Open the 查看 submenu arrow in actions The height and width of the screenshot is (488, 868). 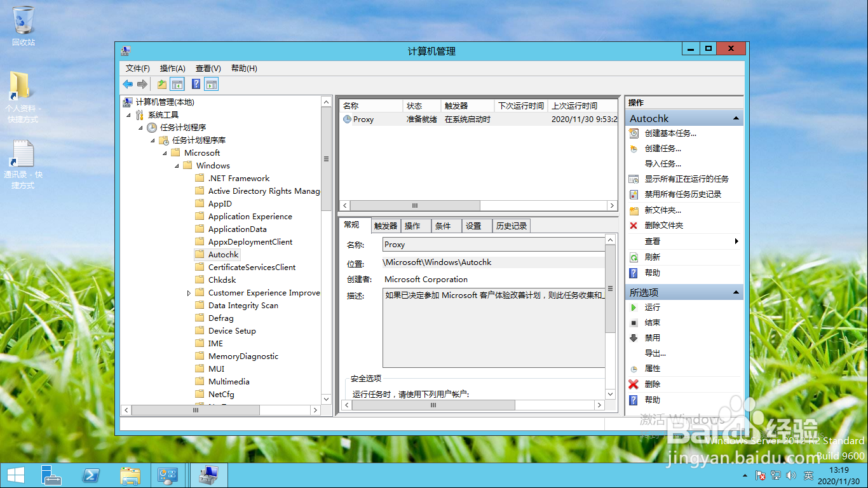click(x=736, y=241)
